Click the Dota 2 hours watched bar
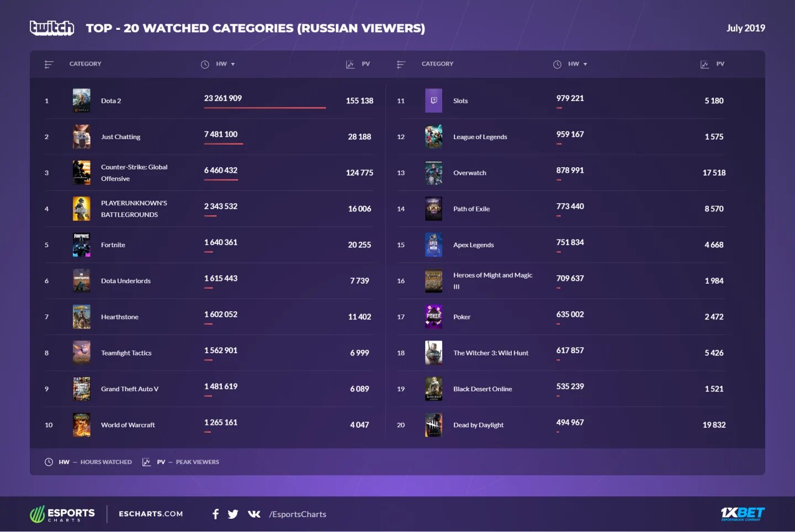 [x=265, y=108]
